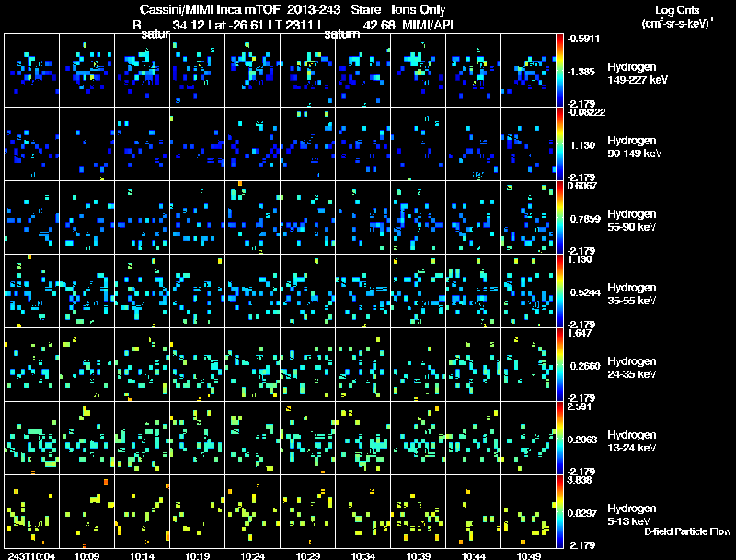Click the '10:39' time axis label
The height and width of the screenshot is (560, 736).
click(x=419, y=556)
